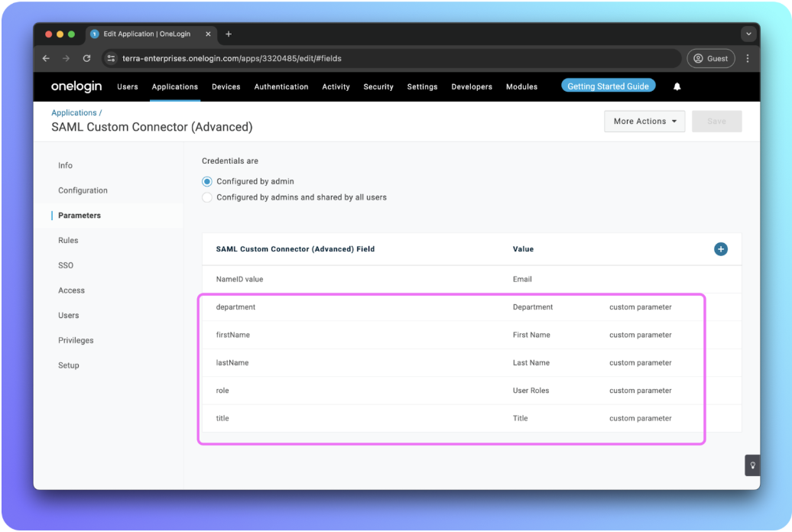
Task: Click the First Name value cell
Action: pyautogui.click(x=531, y=335)
